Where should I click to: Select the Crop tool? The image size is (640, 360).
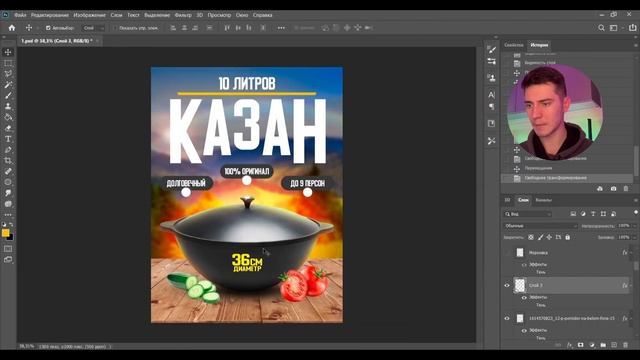(x=8, y=160)
